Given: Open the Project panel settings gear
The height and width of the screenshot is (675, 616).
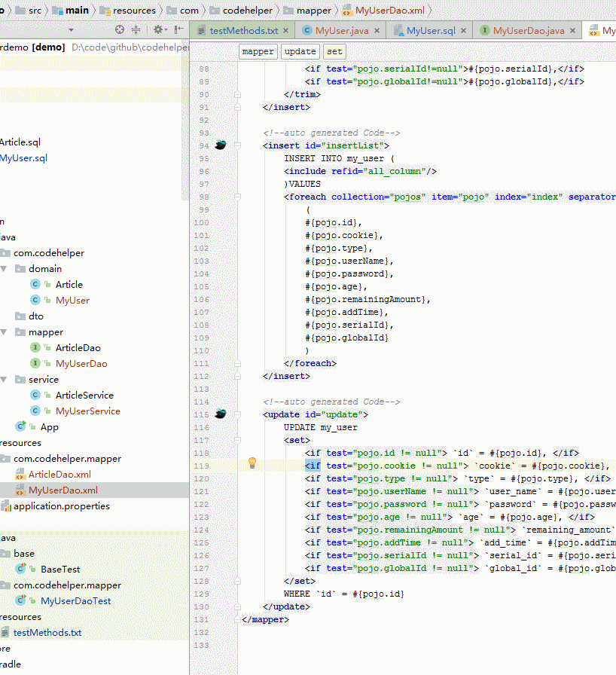Looking at the screenshot, I should click(156, 30).
